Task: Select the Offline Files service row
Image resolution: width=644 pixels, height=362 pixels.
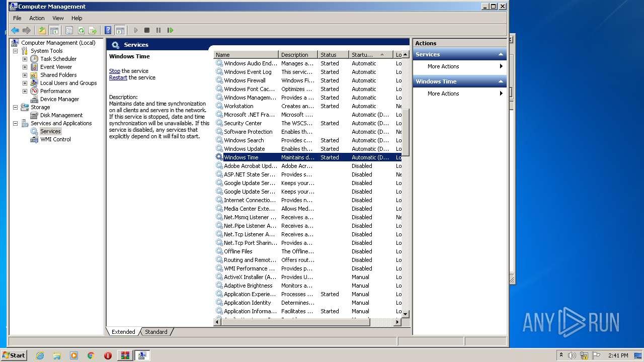Action: [308, 251]
